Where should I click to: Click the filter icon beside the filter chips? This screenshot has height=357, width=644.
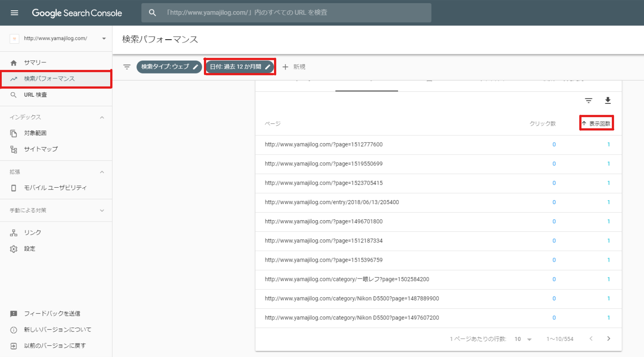(127, 67)
